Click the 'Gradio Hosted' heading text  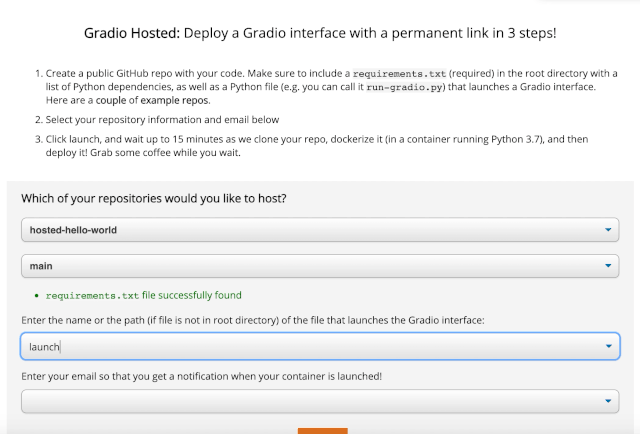point(132,33)
